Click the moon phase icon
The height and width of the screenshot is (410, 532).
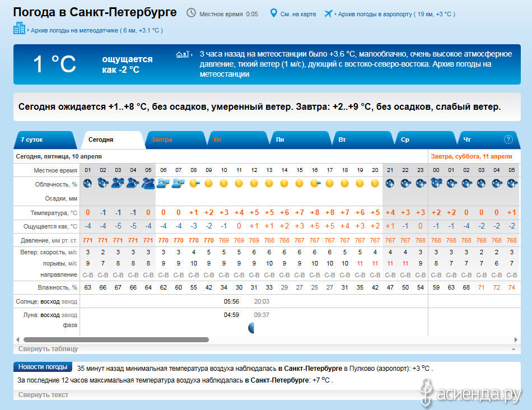(x=252, y=328)
